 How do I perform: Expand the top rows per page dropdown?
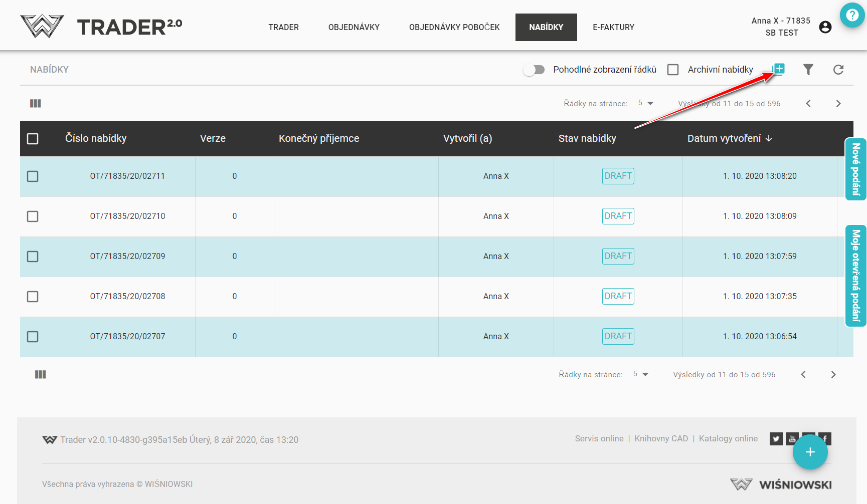point(646,103)
